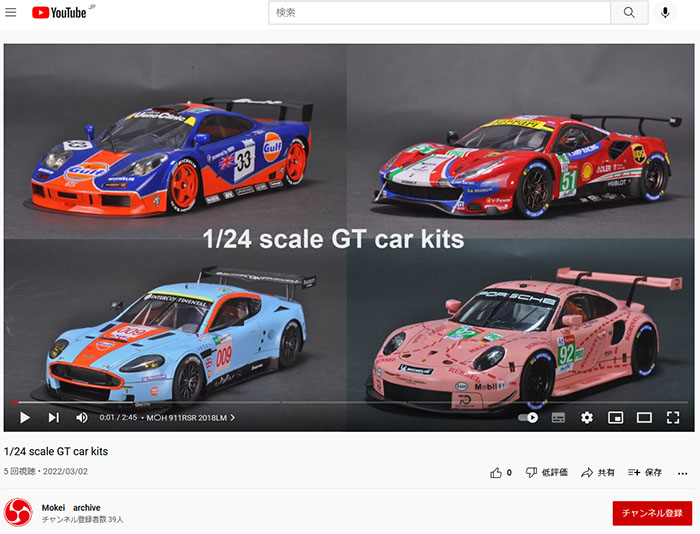Dislike the video with 低評価
The width and height of the screenshot is (700, 534).
(x=546, y=472)
